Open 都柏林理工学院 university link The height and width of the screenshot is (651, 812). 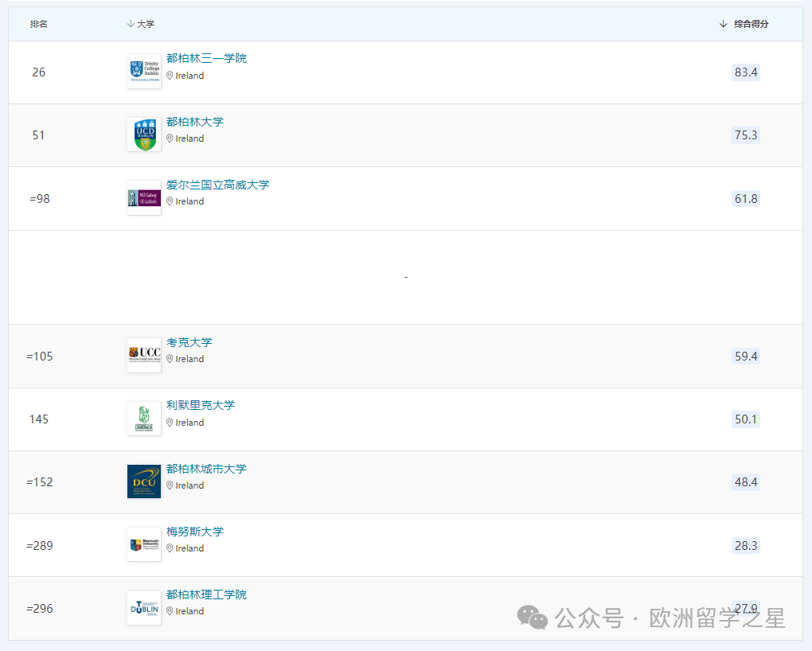[x=206, y=594]
